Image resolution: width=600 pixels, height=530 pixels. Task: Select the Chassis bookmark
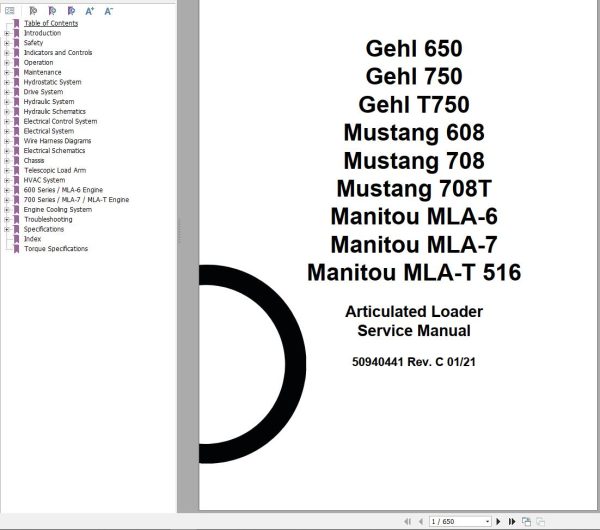[34, 161]
